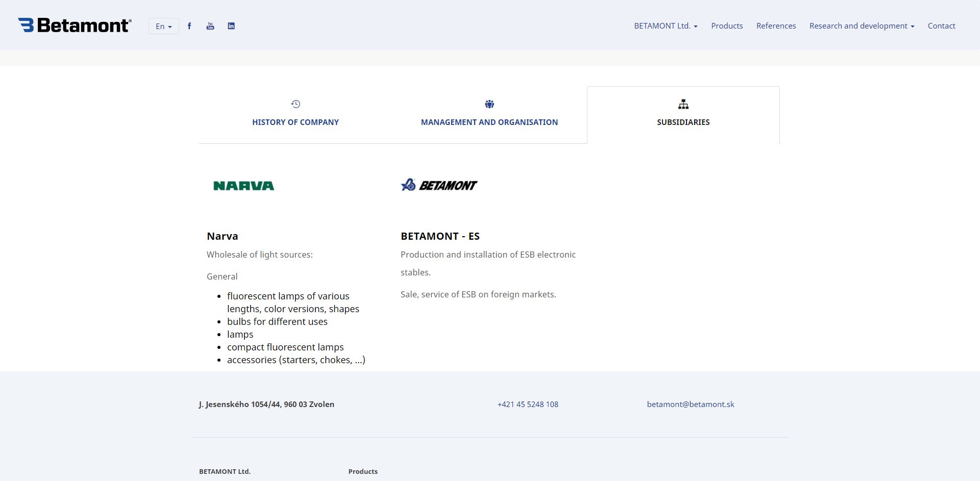
Task: Open the Contact page
Action: tap(942, 26)
